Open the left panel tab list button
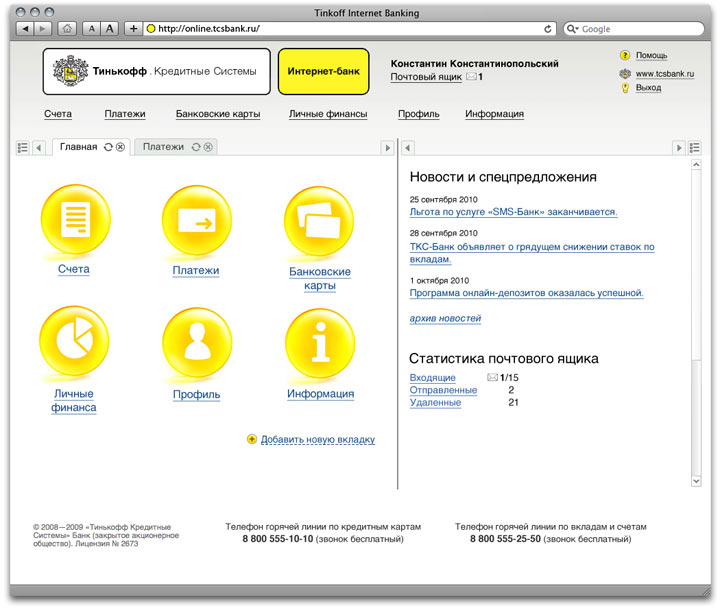Screen dimensions: 720x608 coord(22,147)
